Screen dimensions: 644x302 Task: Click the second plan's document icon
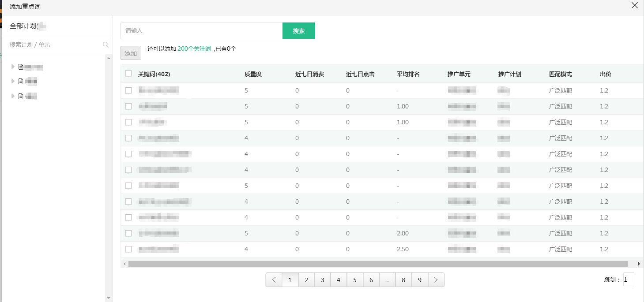(20, 82)
